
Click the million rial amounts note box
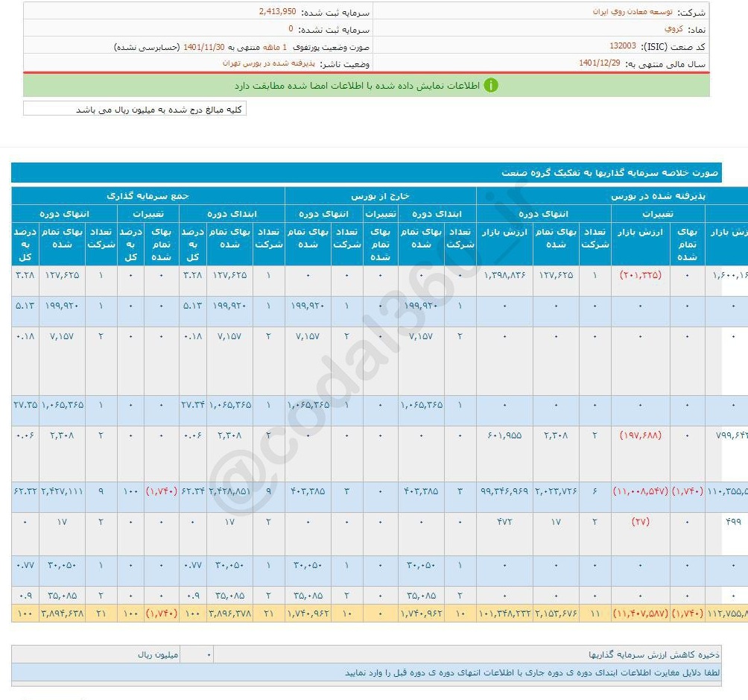tap(134, 110)
